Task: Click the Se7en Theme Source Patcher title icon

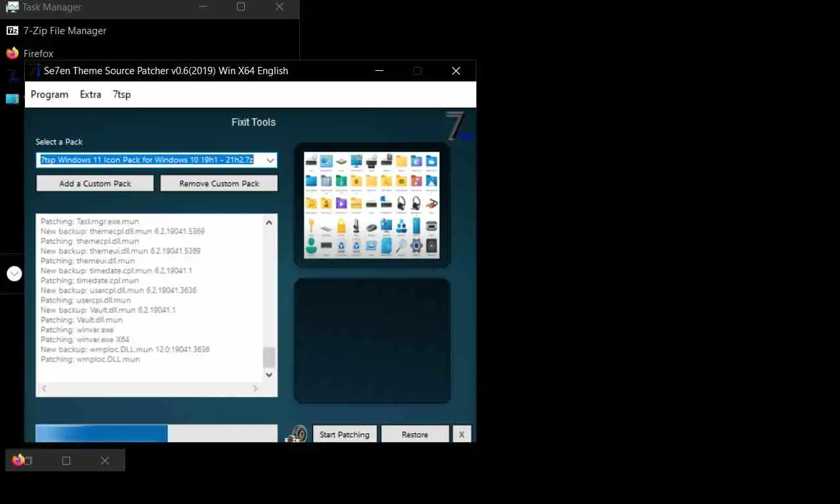Action: pyautogui.click(x=34, y=71)
